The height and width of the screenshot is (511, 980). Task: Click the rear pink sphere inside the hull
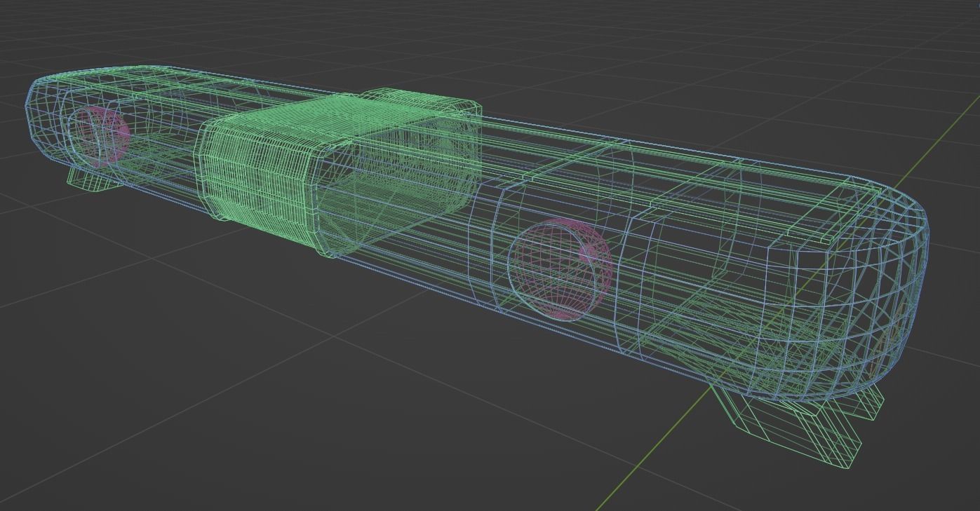pyautogui.click(x=558, y=270)
